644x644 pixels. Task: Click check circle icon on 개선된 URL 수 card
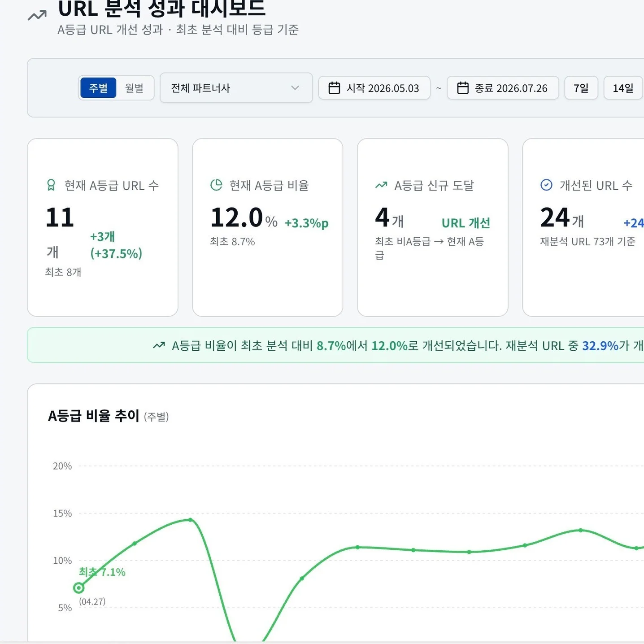click(546, 185)
